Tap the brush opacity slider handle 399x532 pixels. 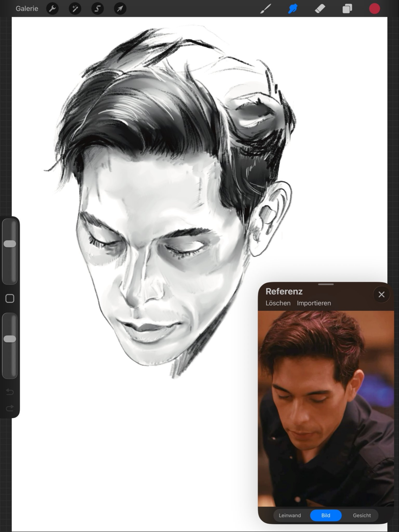click(10, 339)
